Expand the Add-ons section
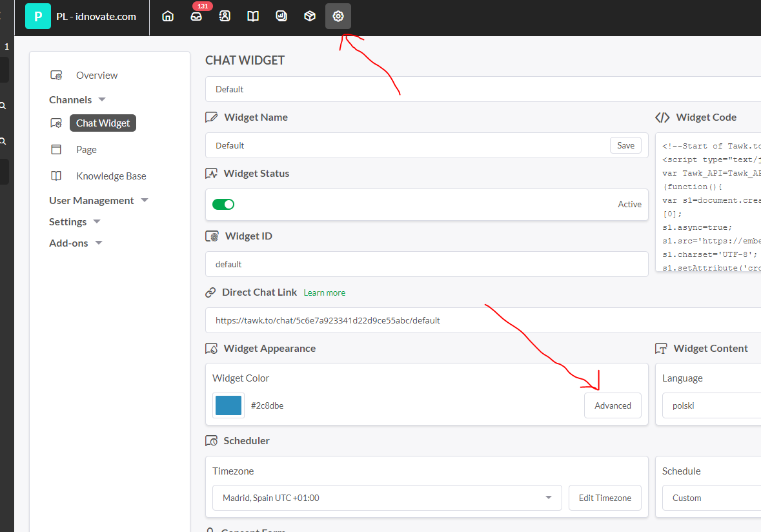The image size is (761, 532). 76,243
